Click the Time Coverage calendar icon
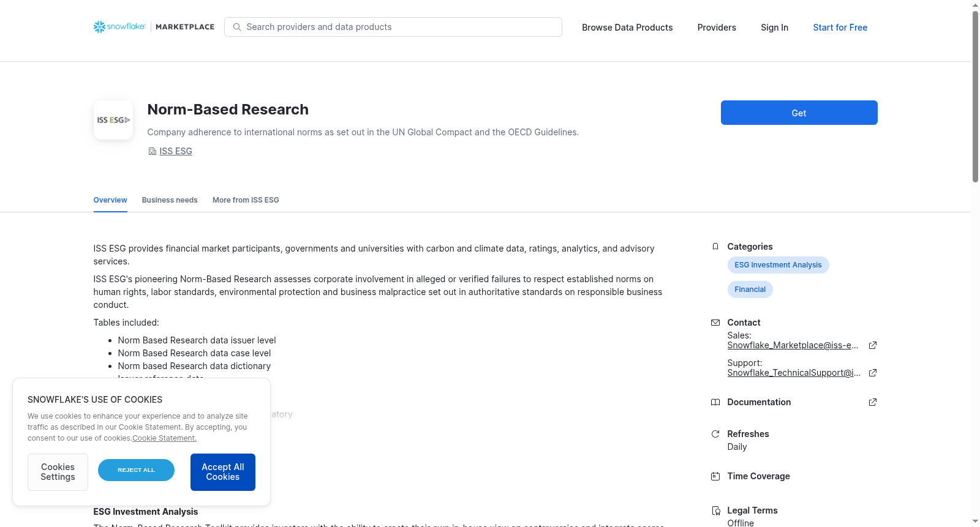Viewport: 980px width, 527px height. [x=715, y=476]
